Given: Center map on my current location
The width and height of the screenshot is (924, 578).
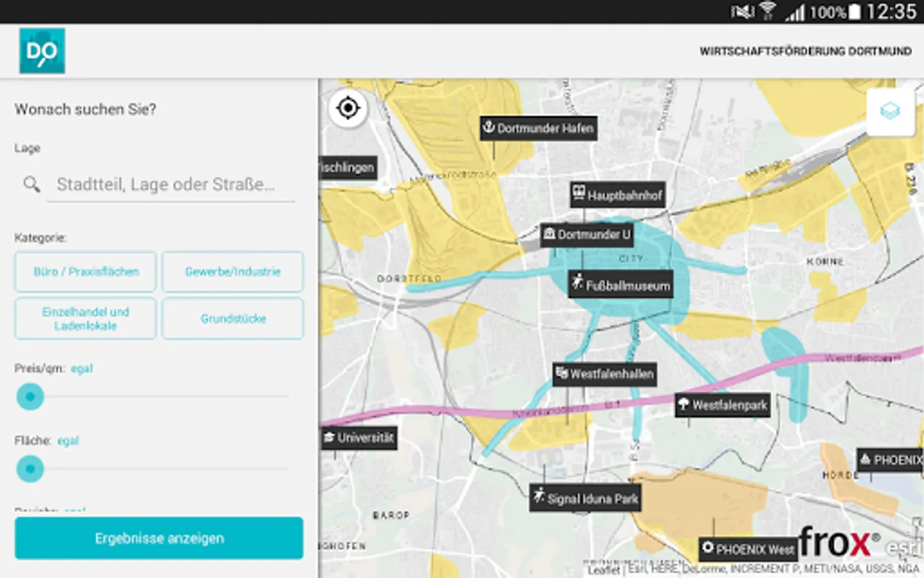Looking at the screenshot, I should (348, 108).
